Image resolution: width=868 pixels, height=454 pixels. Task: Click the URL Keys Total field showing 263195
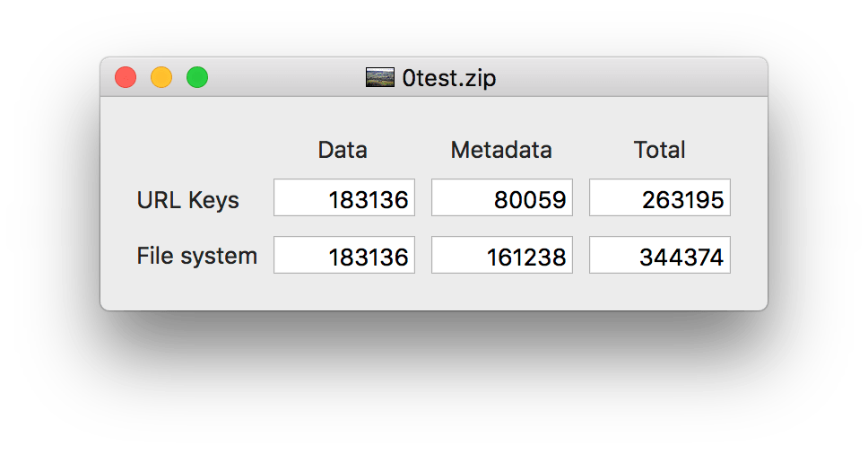pos(660,198)
